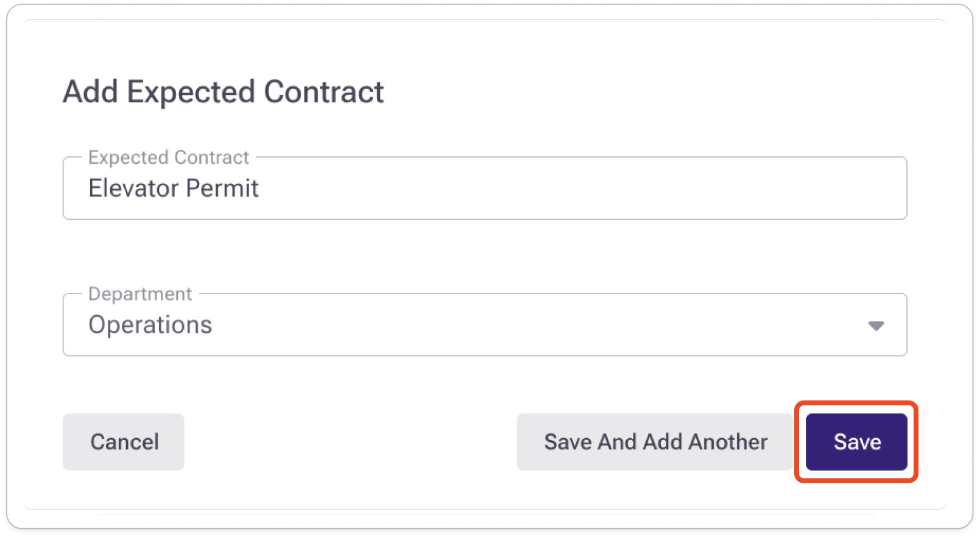The height and width of the screenshot is (538, 980).
Task: Change the Operations department selection
Action: 484,325
